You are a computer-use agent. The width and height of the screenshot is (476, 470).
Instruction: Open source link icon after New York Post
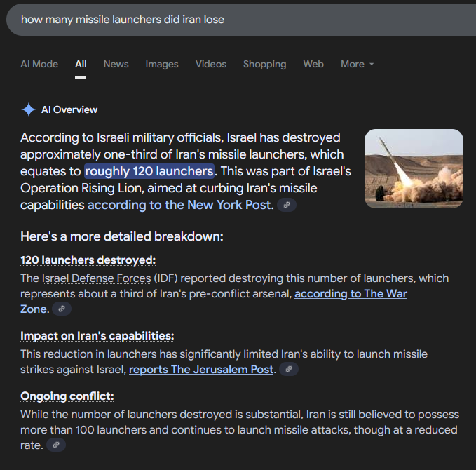pos(287,205)
